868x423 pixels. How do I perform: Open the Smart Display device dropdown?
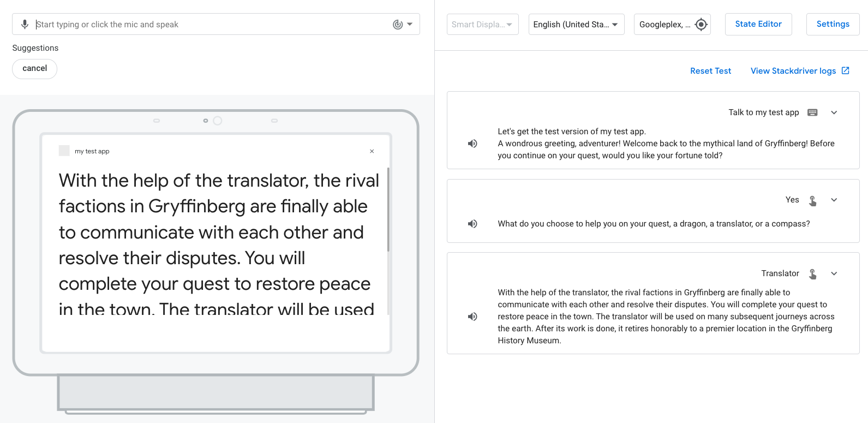tap(482, 25)
